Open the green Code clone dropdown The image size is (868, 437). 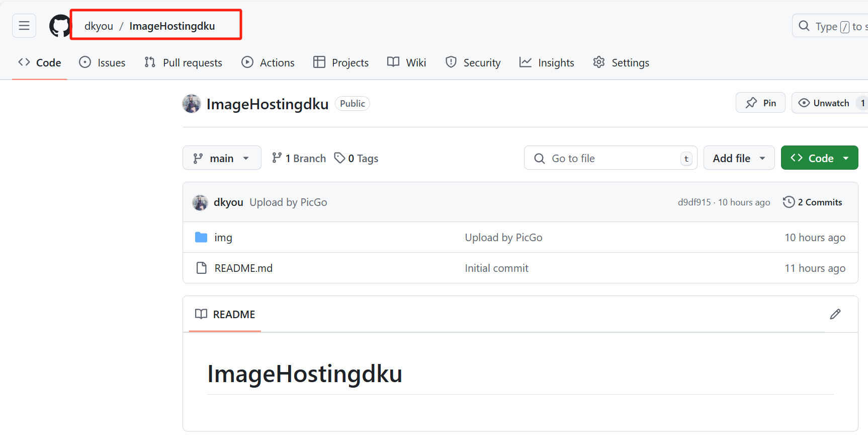[819, 158]
